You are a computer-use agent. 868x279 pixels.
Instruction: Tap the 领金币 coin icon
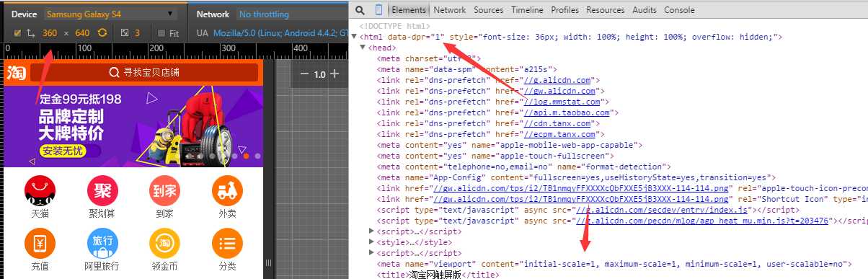click(x=165, y=244)
